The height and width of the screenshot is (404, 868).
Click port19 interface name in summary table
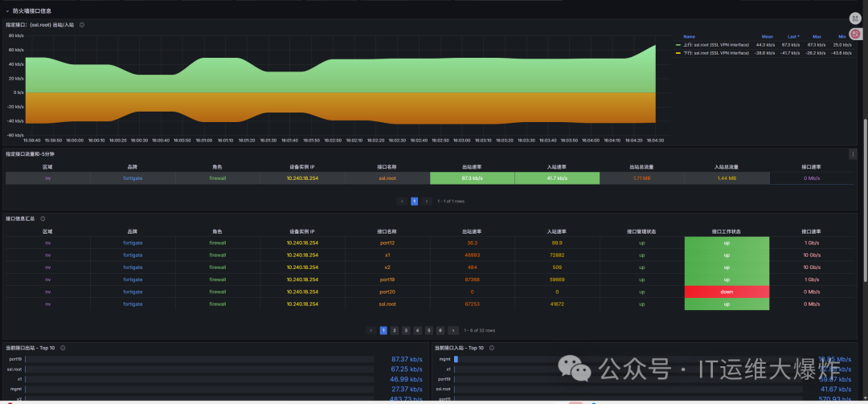[387, 280]
